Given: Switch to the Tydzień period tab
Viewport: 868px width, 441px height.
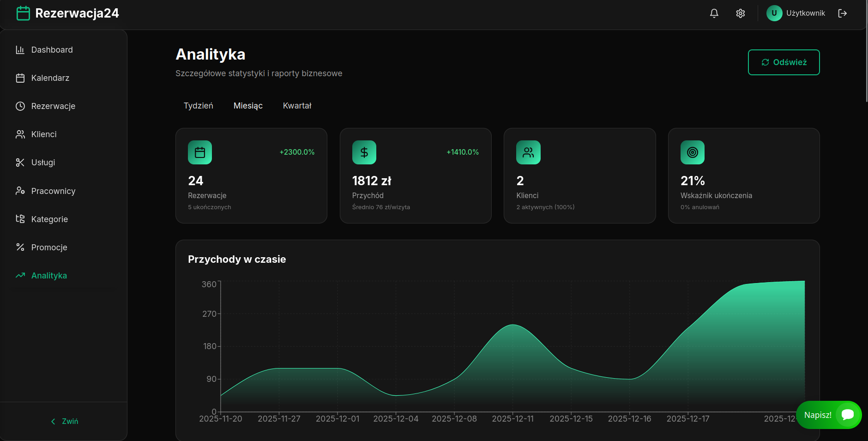Looking at the screenshot, I should 198,106.
